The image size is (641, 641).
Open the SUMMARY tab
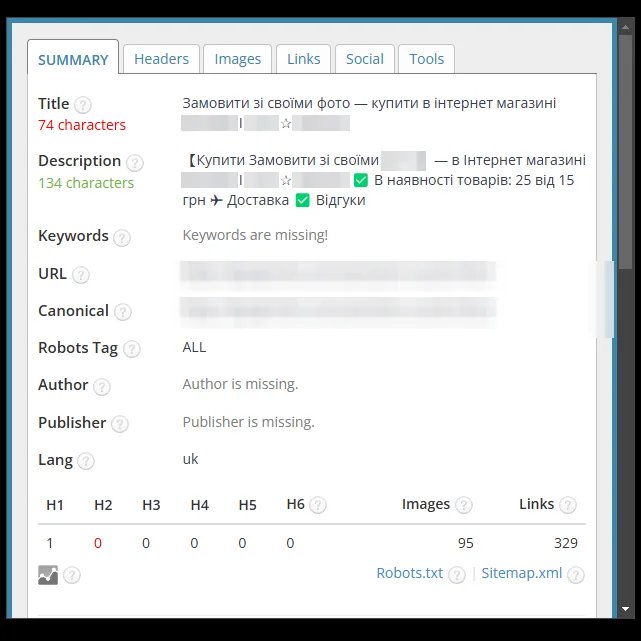pos(73,57)
